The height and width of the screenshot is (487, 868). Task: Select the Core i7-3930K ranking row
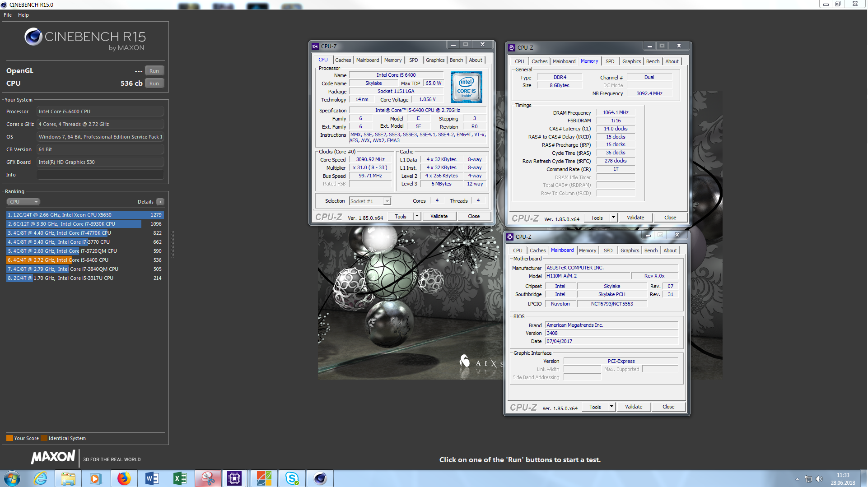pos(85,224)
